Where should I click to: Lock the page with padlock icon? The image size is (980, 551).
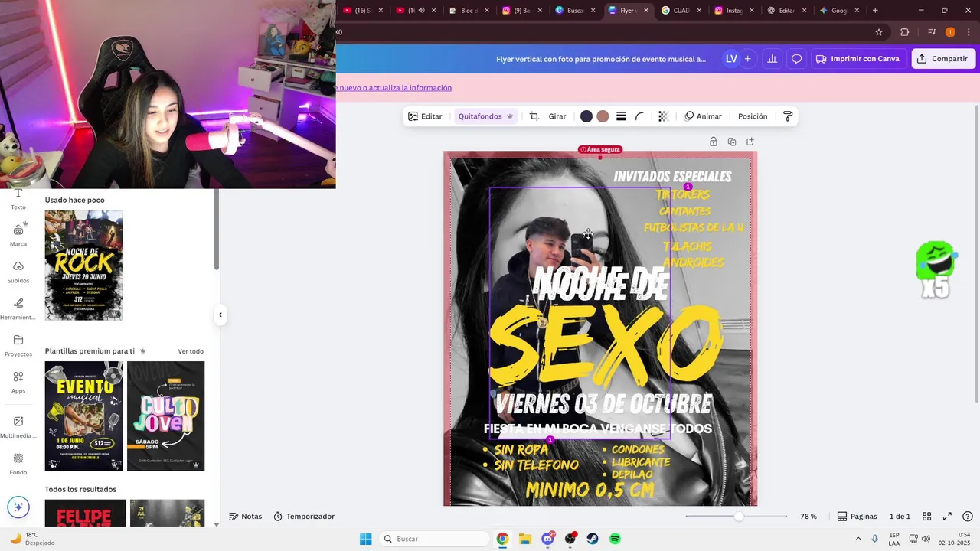pos(714,142)
